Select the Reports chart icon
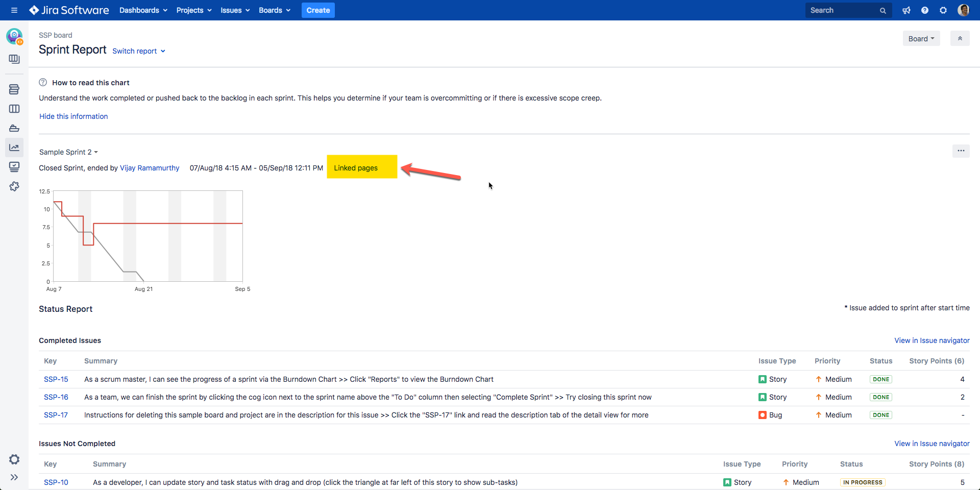Screen dimensions: 980x490 14,147
